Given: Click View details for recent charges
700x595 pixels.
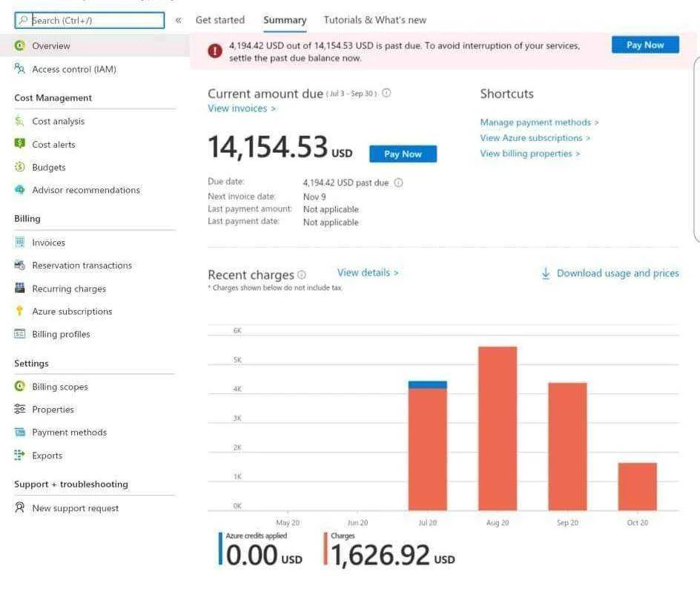Looking at the screenshot, I should pyautogui.click(x=367, y=272).
